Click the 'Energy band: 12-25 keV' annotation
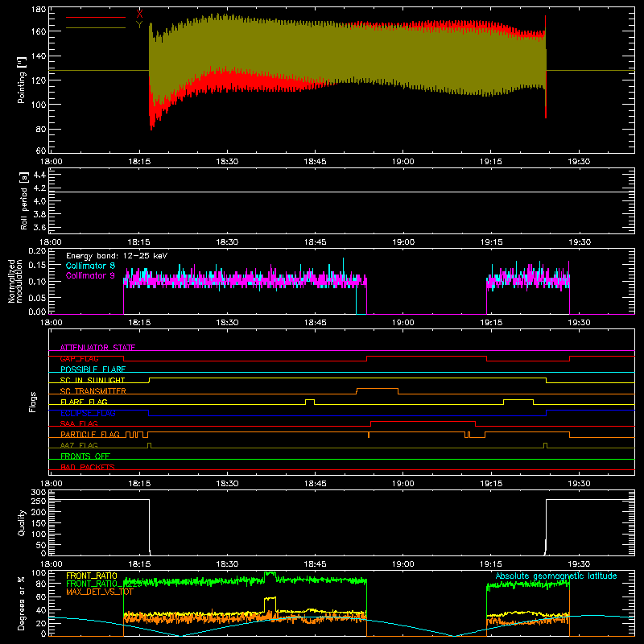Screen dimensions: 644x644 pos(117,256)
